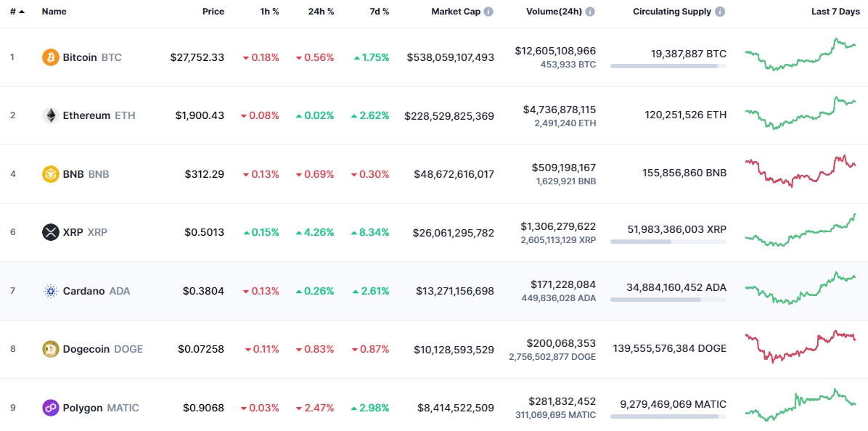Open Bitcoin's 7-day sparkline chart
The image size is (868, 431).
click(x=801, y=54)
